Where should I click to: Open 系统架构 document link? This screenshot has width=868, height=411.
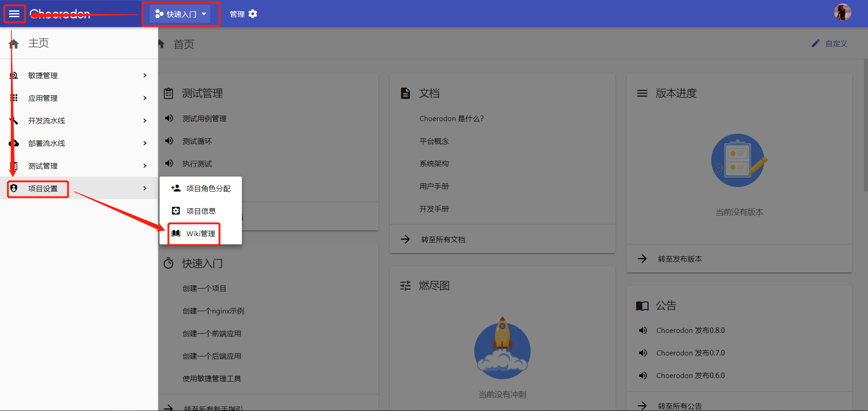(434, 163)
